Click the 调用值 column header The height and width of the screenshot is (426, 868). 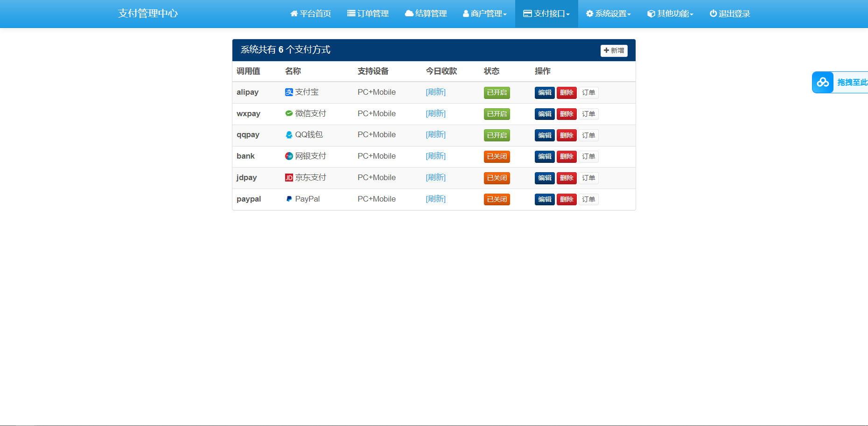pyautogui.click(x=248, y=71)
